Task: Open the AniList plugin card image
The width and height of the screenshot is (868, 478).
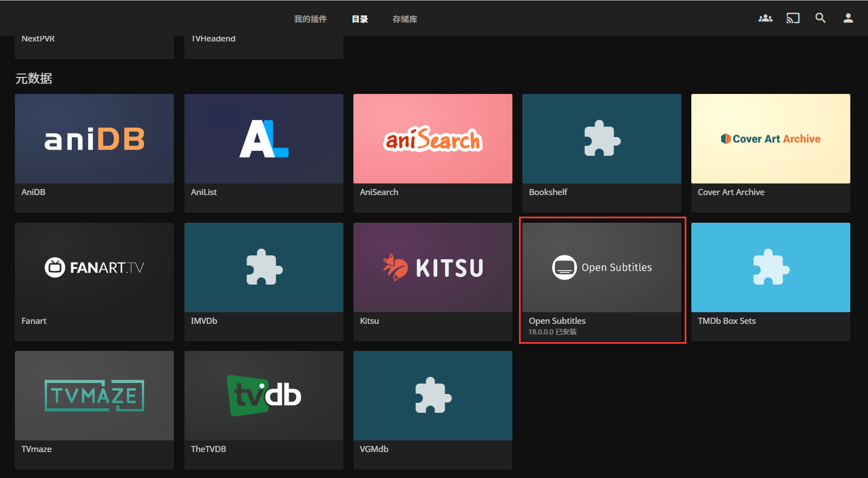Action: coord(264,139)
